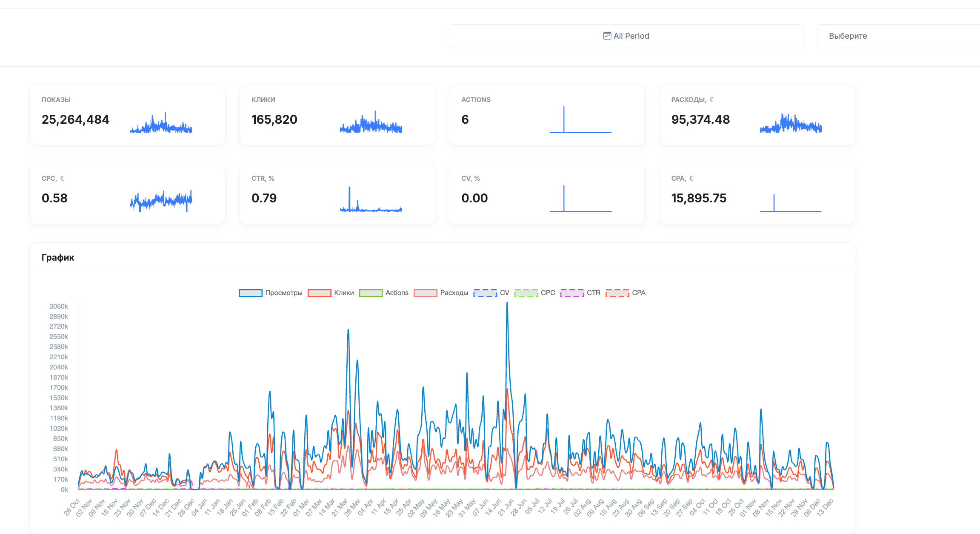This screenshot has width=980, height=534.
Task: Click the Клики sparkline chart
Action: pyautogui.click(x=371, y=122)
